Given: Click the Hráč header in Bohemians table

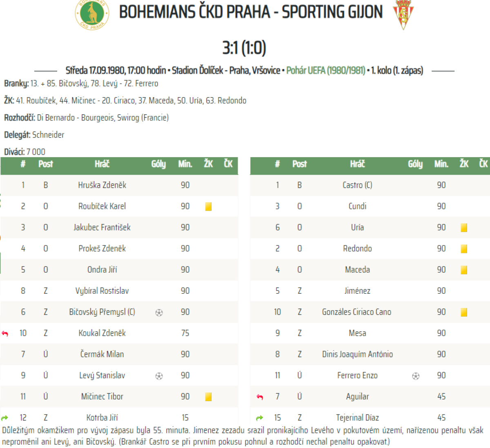Looking at the screenshot, I should 102,164.
